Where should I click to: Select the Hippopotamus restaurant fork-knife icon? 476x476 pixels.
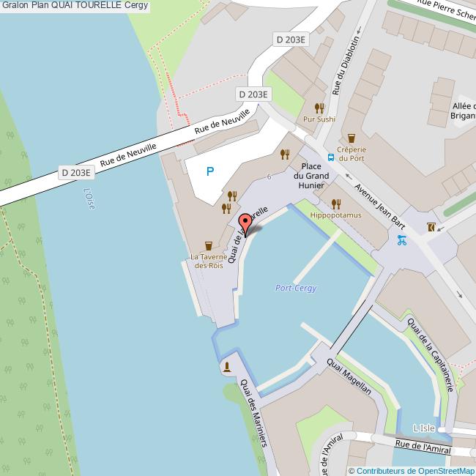coord(336,204)
